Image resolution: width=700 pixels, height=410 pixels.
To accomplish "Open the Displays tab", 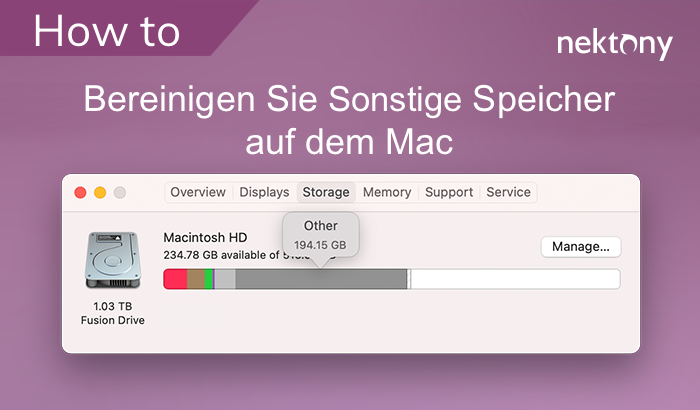I will tap(264, 192).
